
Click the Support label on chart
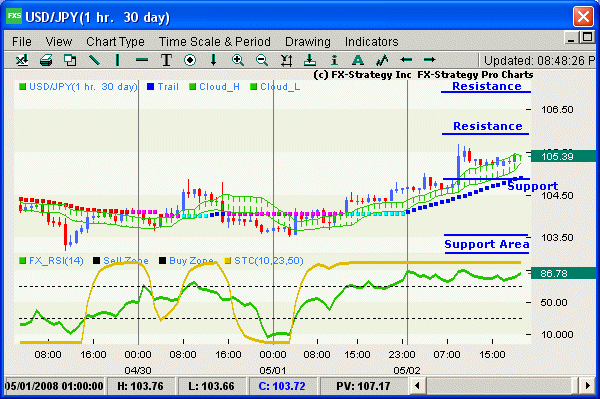click(533, 186)
